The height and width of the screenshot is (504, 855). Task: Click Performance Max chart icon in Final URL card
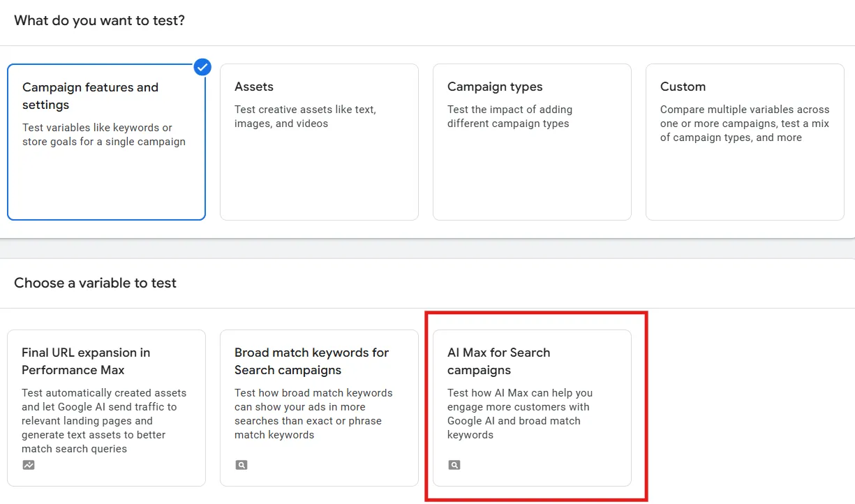tap(29, 465)
